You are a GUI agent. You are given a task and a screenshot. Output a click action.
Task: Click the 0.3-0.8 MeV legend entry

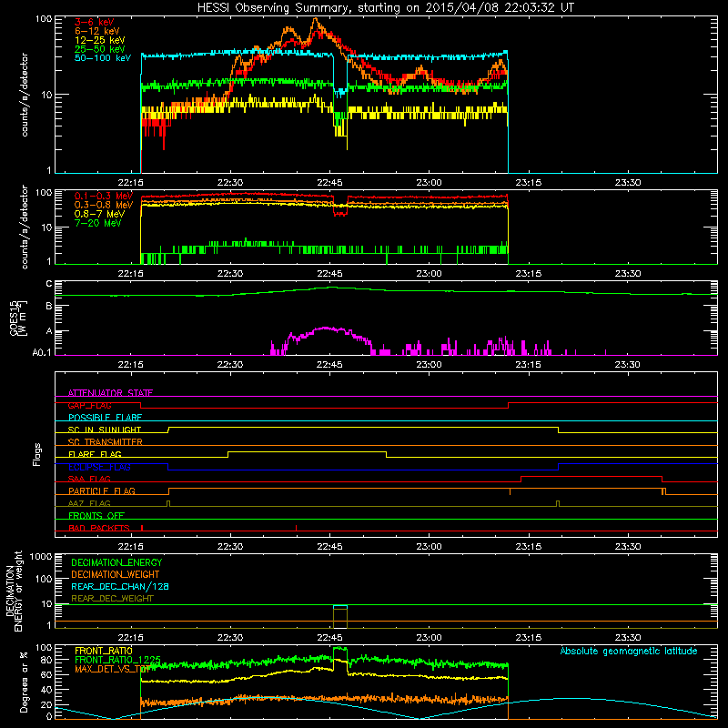[104, 205]
